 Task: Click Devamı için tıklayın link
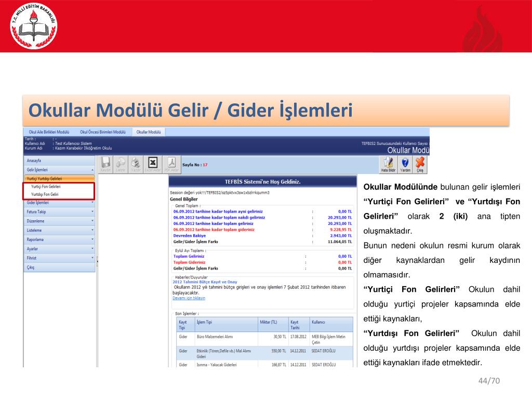189,298
